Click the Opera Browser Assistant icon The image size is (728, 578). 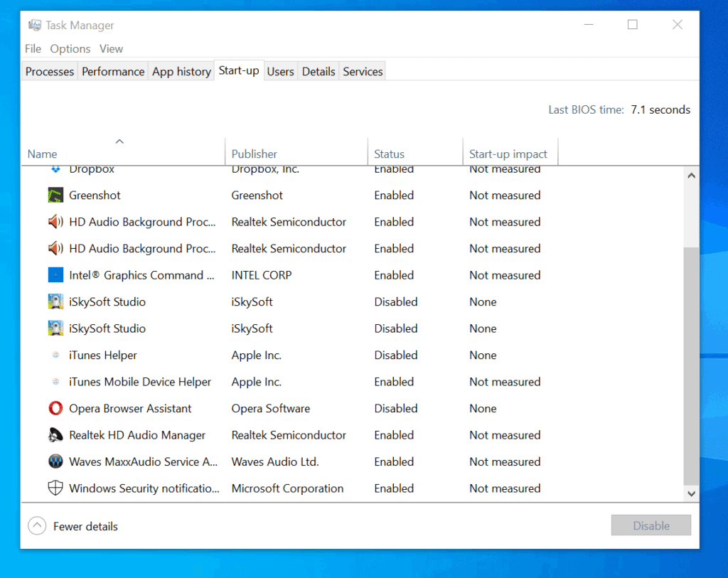tap(56, 408)
